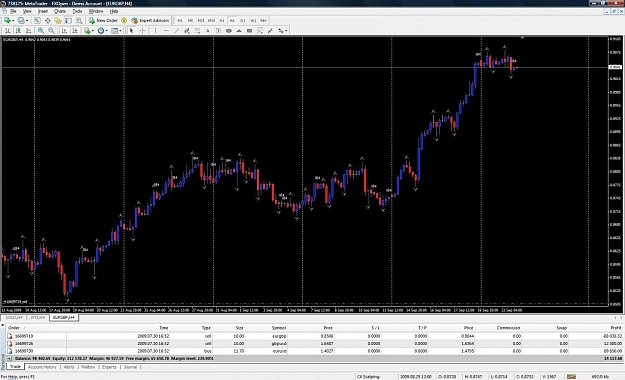Screen dimensions: 625x380
Task: Click the Periodicity clock icon
Action: coord(101,31)
